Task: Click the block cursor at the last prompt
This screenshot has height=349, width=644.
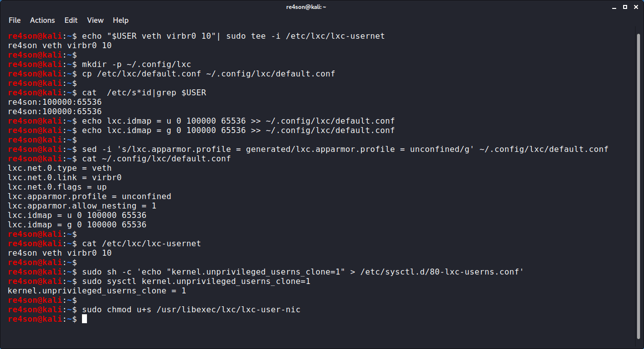Action: coord(84,319)
